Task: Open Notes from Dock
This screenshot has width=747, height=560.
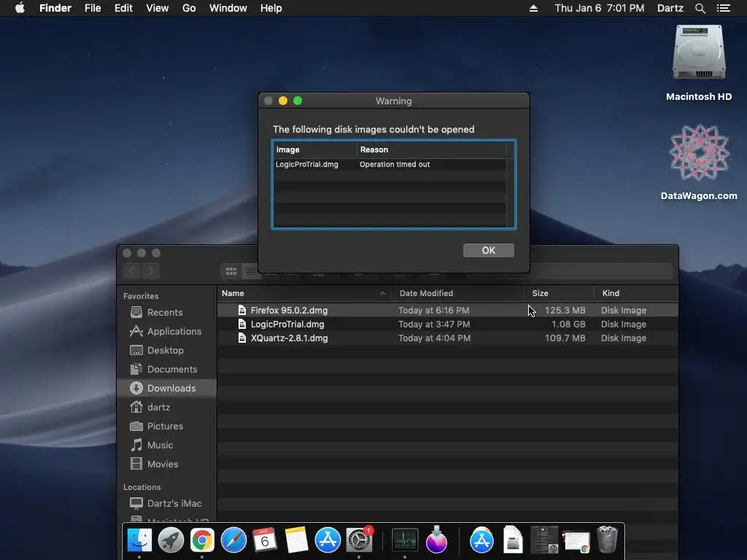Action: pos(296,540)
